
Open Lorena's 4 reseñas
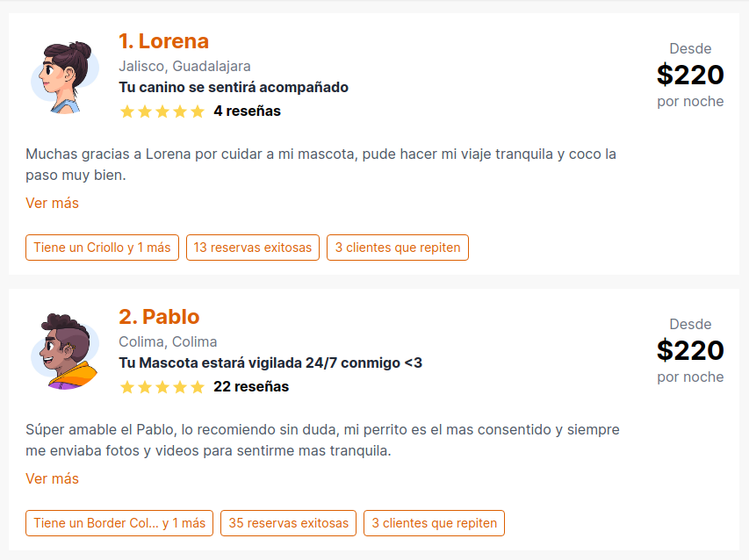pos(247,111)
